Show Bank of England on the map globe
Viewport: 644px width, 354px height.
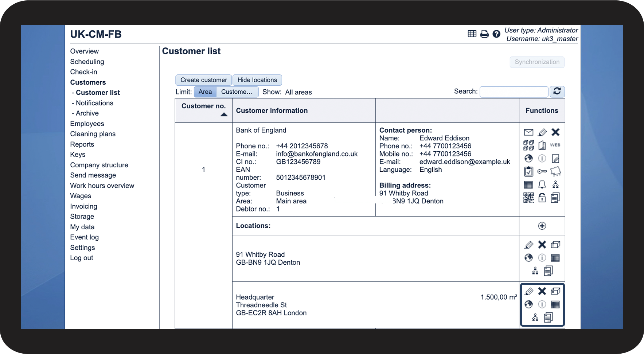click(x=528, y=158)
